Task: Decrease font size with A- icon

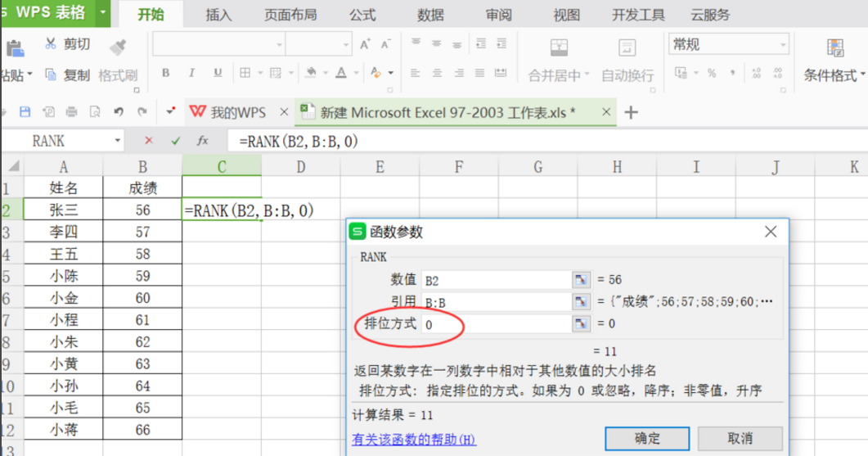Action: (x=386, y=44)
